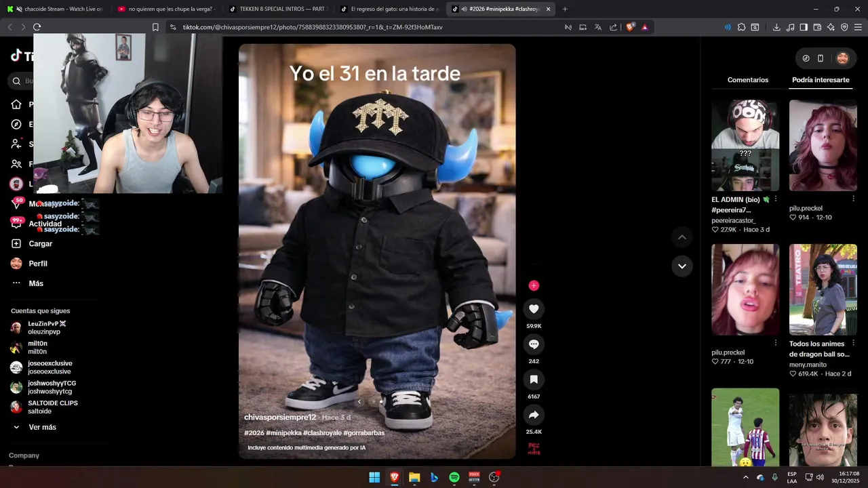Reload the page
Screen dimensions: 868x488
click(37, 27)
